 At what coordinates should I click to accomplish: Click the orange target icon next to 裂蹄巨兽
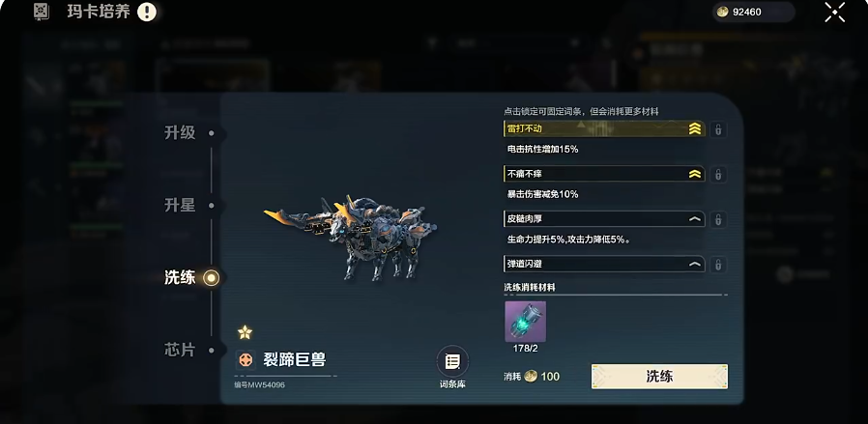pyautogui.click(x=246, y=360)
